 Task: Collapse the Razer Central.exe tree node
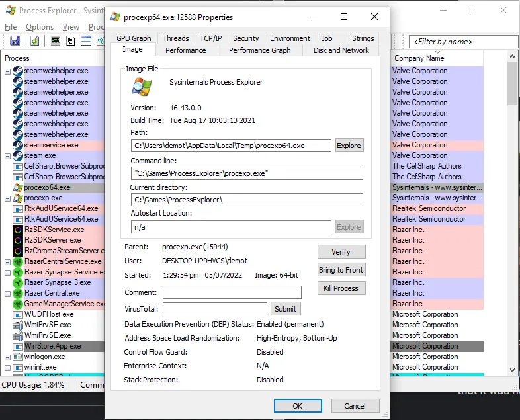[8, 294]
